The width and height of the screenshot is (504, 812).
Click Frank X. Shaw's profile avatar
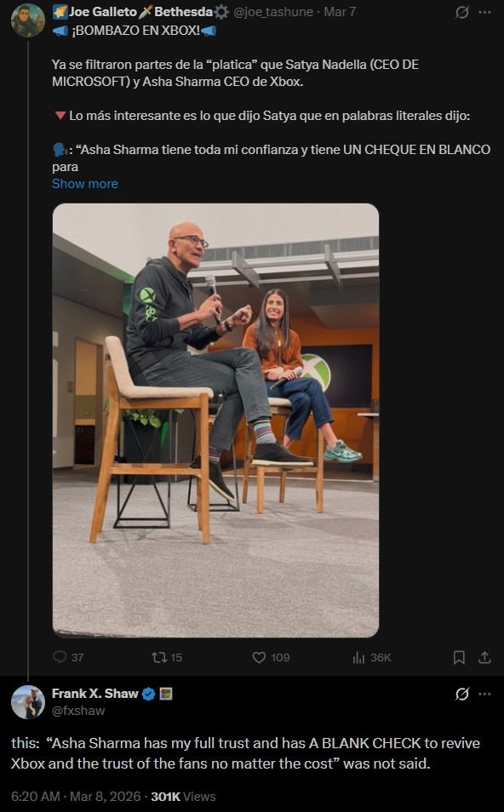pyautogui.click(x=28, y=701)
